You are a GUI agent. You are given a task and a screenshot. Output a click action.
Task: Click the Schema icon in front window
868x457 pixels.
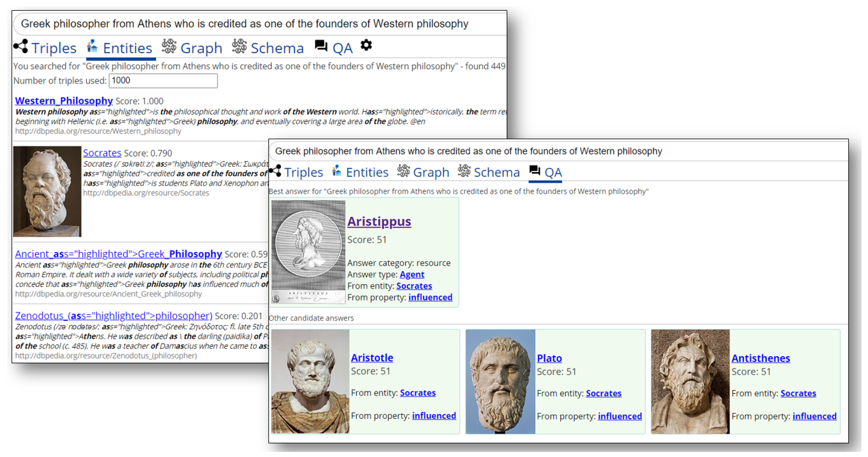pyautogui.click(x=464, y=171)
